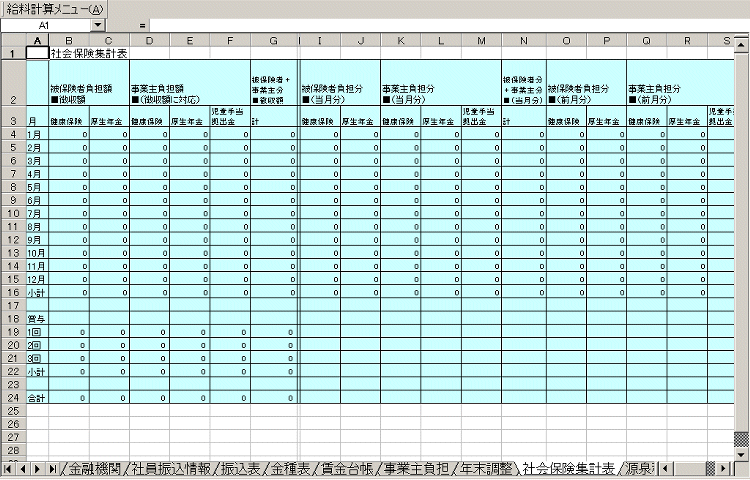Switch to the 賃金台帳 sheet tab
This screenshot has width=750, height=480.
pyautogui.click(x=349, y=468)
